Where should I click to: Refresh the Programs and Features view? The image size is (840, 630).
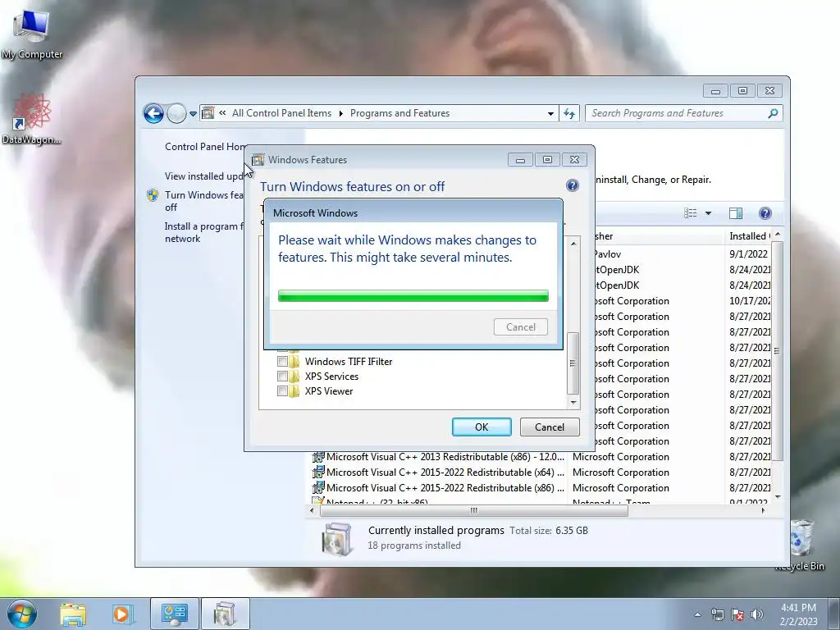[x=569, y=113]
